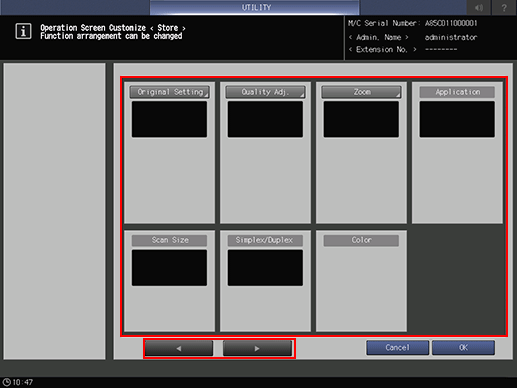Open help with the question mark icon
Screen dimensions: 517x388
pyautogui.click(x=504, y=7)
